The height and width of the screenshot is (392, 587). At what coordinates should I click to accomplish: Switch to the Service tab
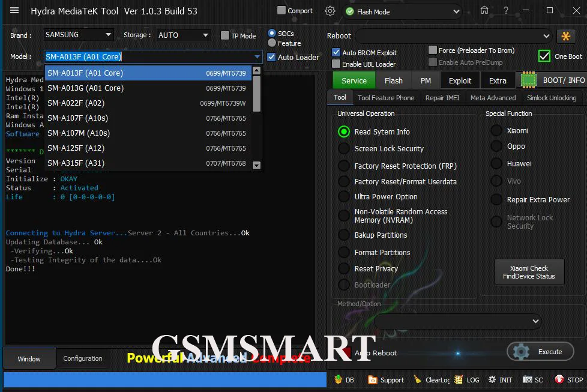point(354,80)
